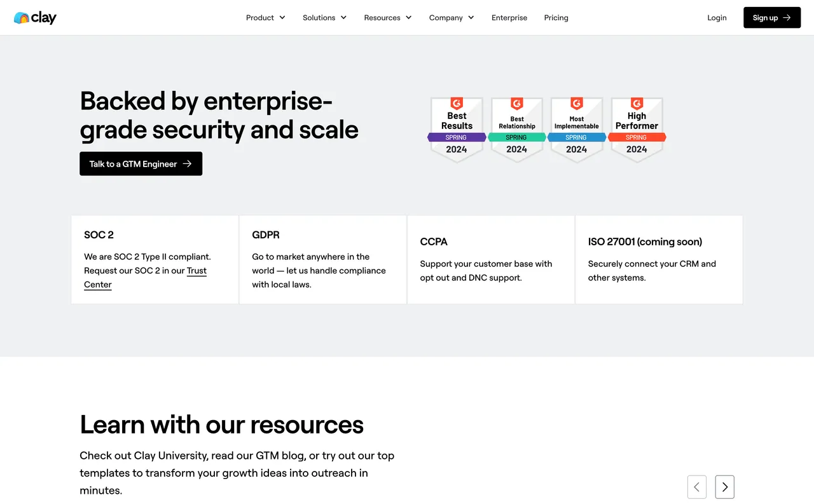This screenshot has height=504, width=814.
Task: Click the G2 Best Results Spring 2024 badge
Action: click(456, 127)
